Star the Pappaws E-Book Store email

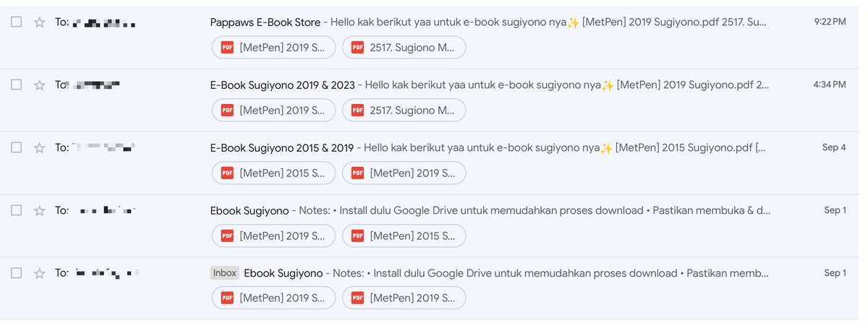(x=40, y=22)
